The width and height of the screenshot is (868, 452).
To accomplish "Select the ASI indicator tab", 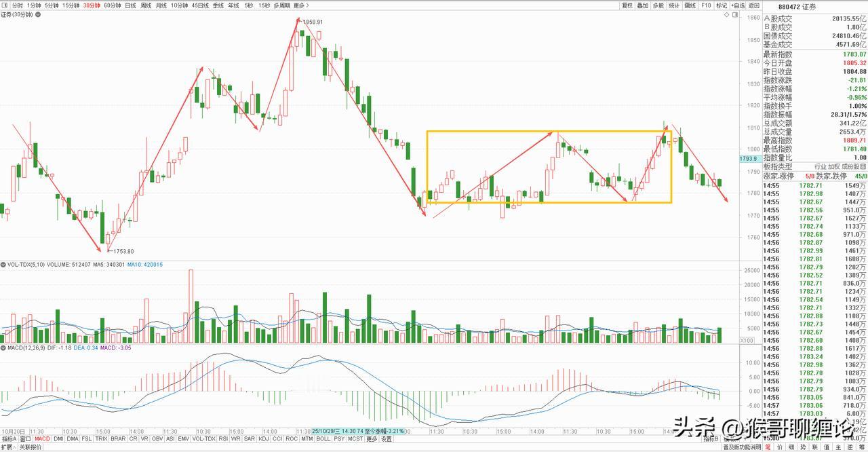I will [x=171, y=439].
